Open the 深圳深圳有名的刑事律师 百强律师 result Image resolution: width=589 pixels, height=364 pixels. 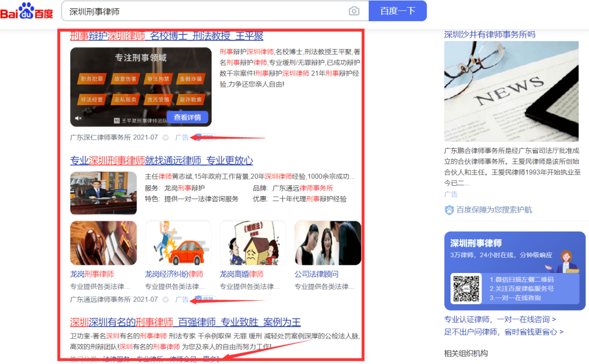pyautogui.click(x=185, y=323)
